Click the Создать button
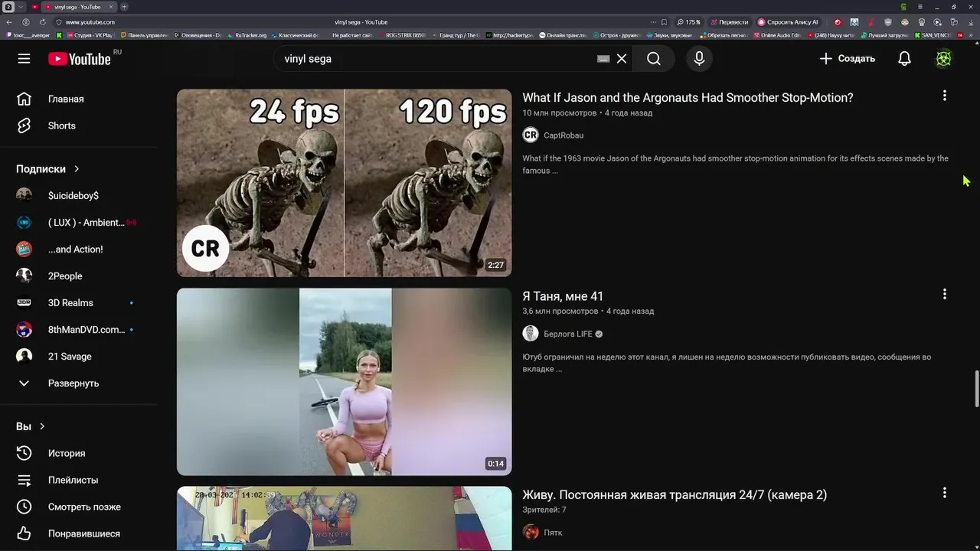The width and height of the screenshot is (980, 551). pyautogui.click(x=847, y=59)
